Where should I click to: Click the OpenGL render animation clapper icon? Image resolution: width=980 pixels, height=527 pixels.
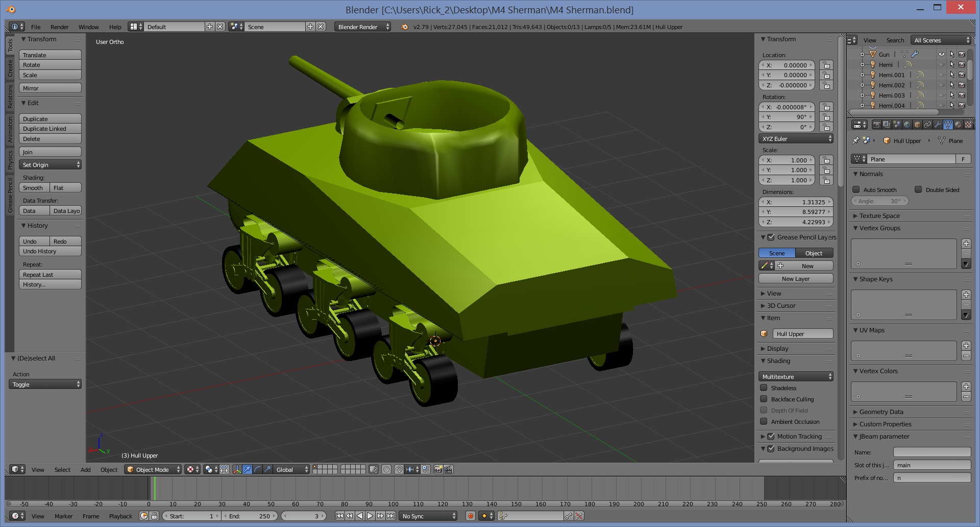448,469
